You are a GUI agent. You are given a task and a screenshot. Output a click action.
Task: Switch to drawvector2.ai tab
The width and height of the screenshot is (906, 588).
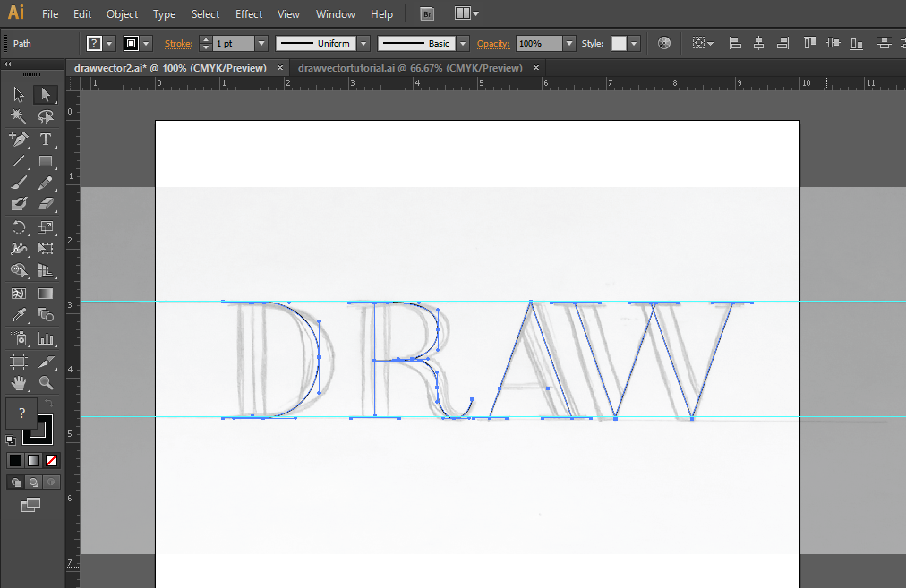[x=170, y=68]
